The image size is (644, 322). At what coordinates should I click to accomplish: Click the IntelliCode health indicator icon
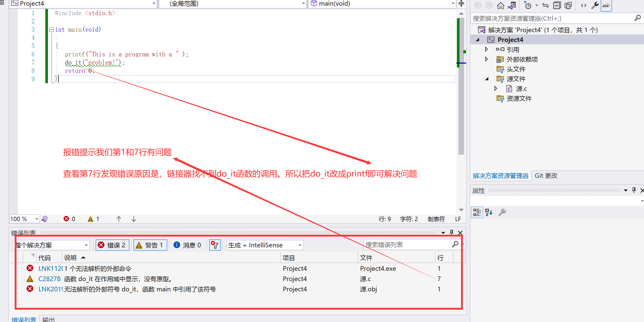pos(45,219)
